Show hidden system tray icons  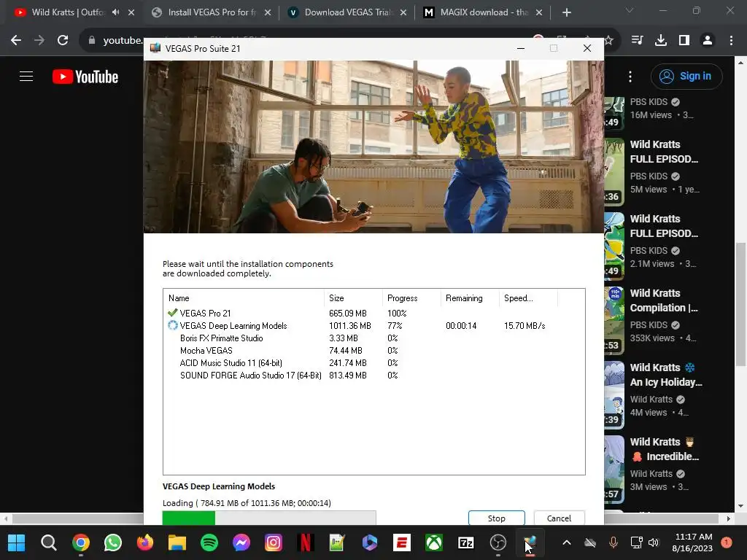566,542
